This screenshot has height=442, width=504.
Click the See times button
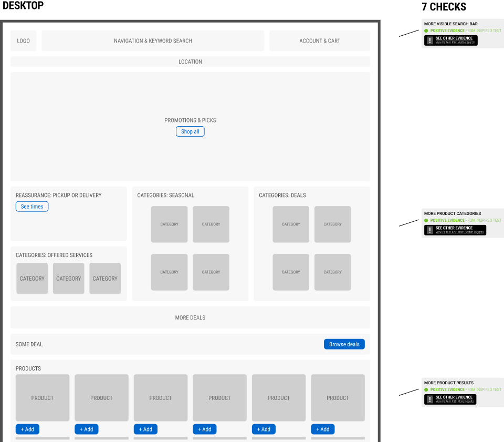[32, 207]
